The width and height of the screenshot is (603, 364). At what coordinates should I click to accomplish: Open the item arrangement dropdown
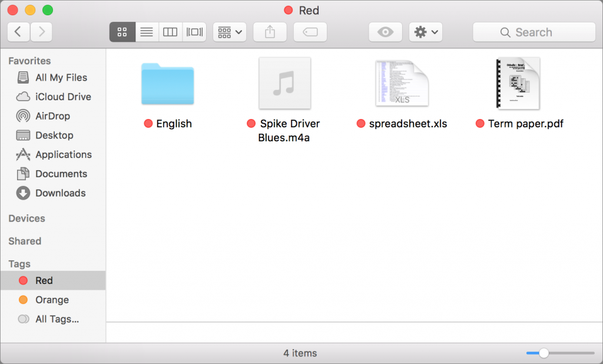[x=230, y=32]
